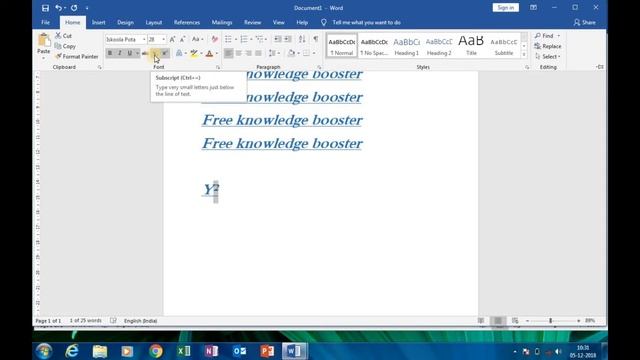Click the Numbering list icon
640x360 pixels.
(x=244, y=39)
